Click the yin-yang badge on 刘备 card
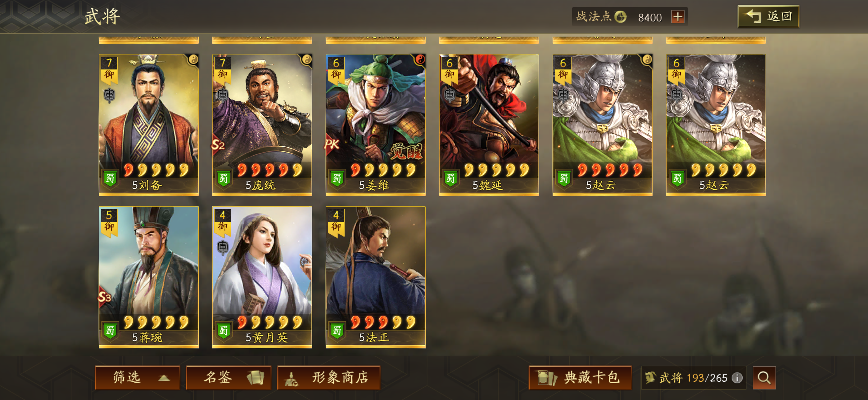The width and height of the screenshot is (868, 400). tap(193, 60)
